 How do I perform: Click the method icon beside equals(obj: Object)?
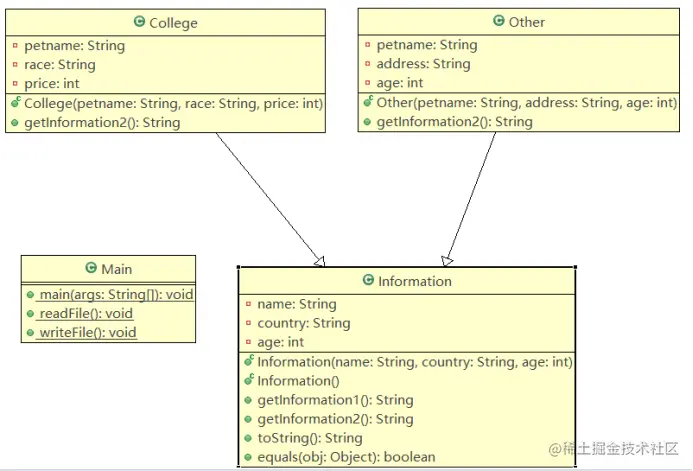pos(248,457)
